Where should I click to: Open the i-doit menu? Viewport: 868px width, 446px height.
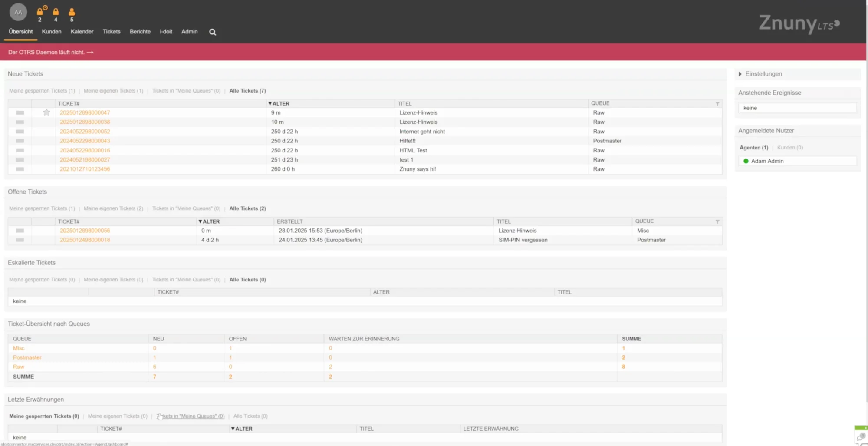click(166, 32)
